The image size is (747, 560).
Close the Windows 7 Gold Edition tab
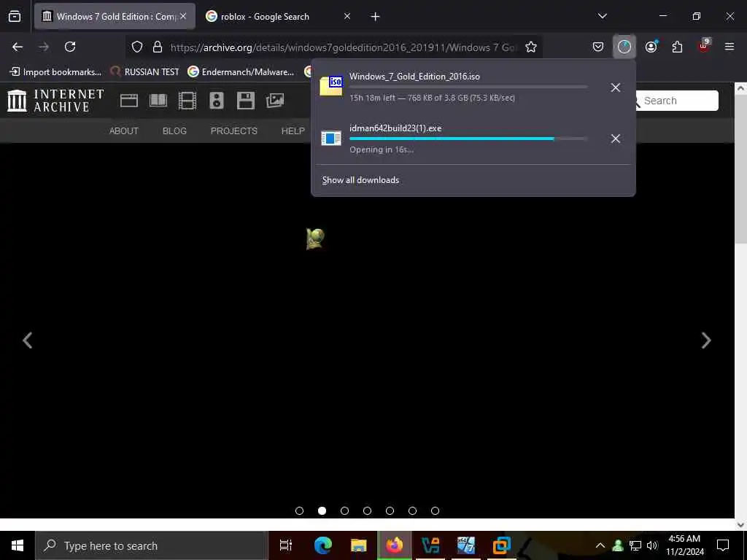pyautogui.click(x=183, y=16)
